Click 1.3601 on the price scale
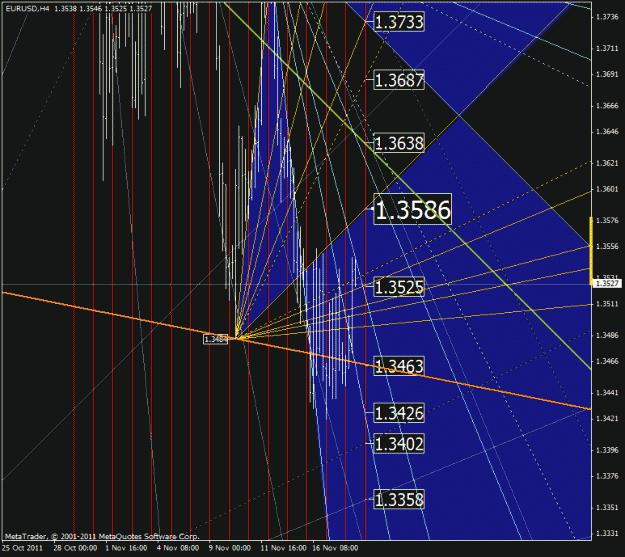The image size is (625, 557). tap(607, 189)
